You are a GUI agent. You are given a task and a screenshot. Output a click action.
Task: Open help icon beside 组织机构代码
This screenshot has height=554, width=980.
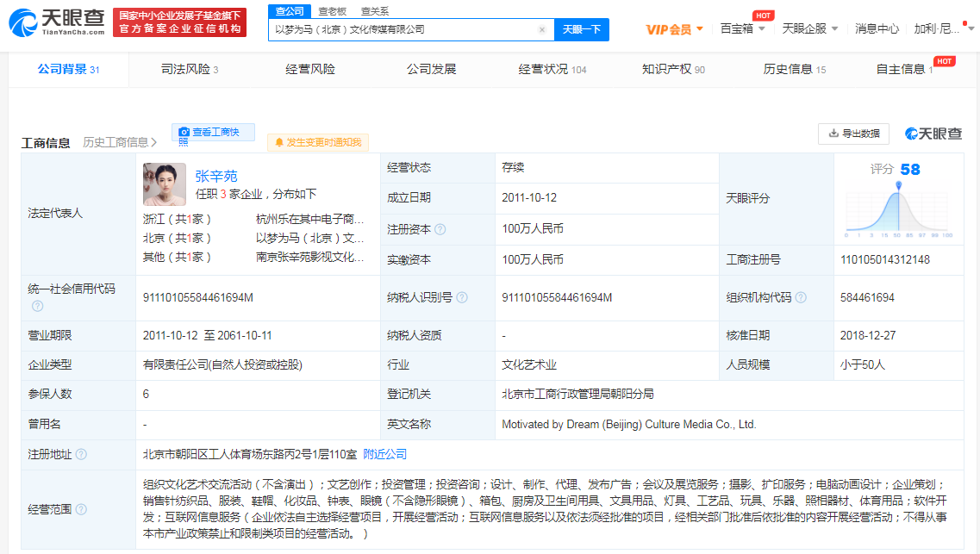click(x=801, y=297)
